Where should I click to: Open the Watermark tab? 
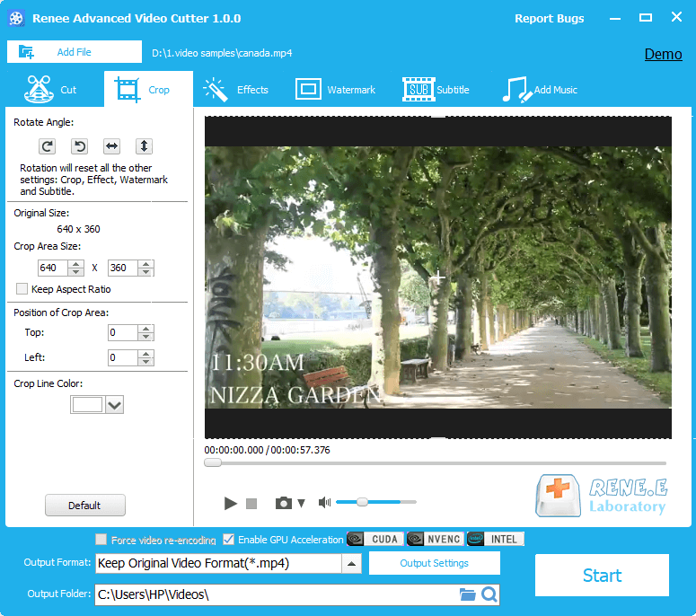click(336, 90)
